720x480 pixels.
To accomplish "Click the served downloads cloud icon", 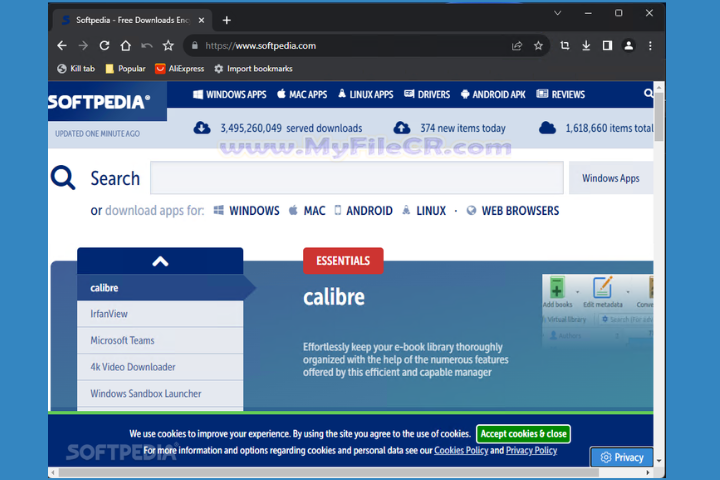I will tap(202, 128).
